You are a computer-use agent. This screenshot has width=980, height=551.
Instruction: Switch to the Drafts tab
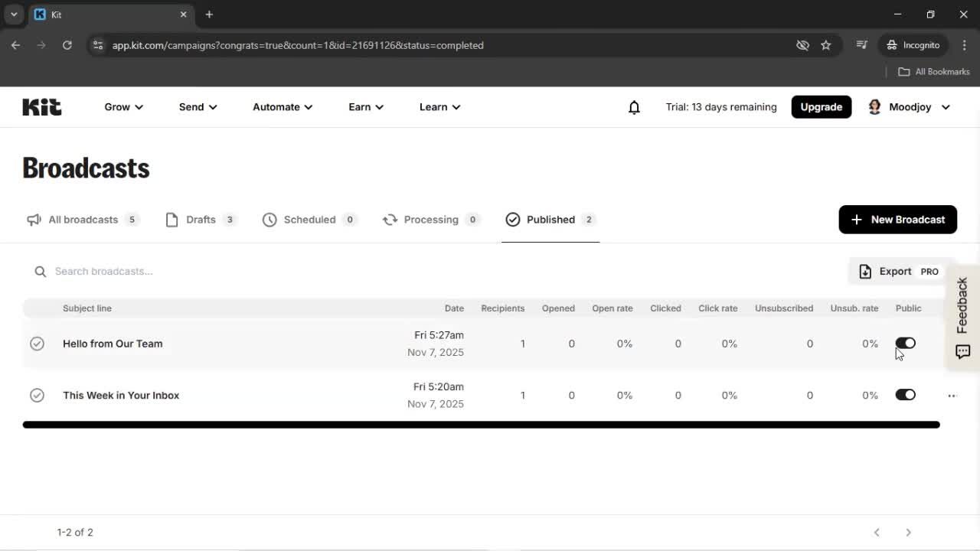coord(199,220)
